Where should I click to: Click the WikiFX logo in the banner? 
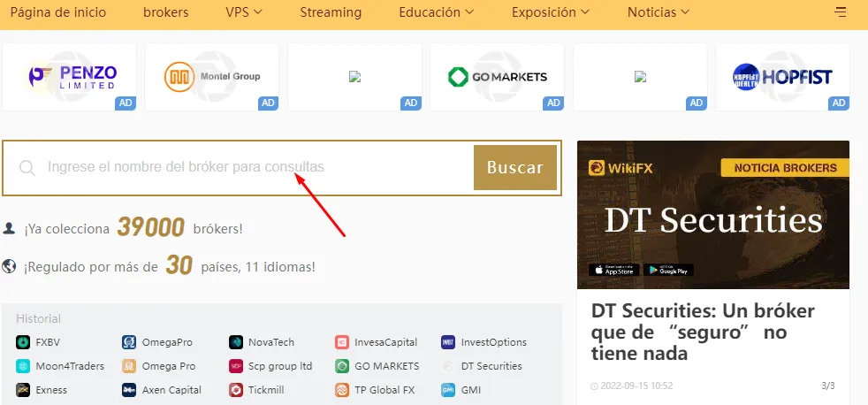[x=621, y=168]
